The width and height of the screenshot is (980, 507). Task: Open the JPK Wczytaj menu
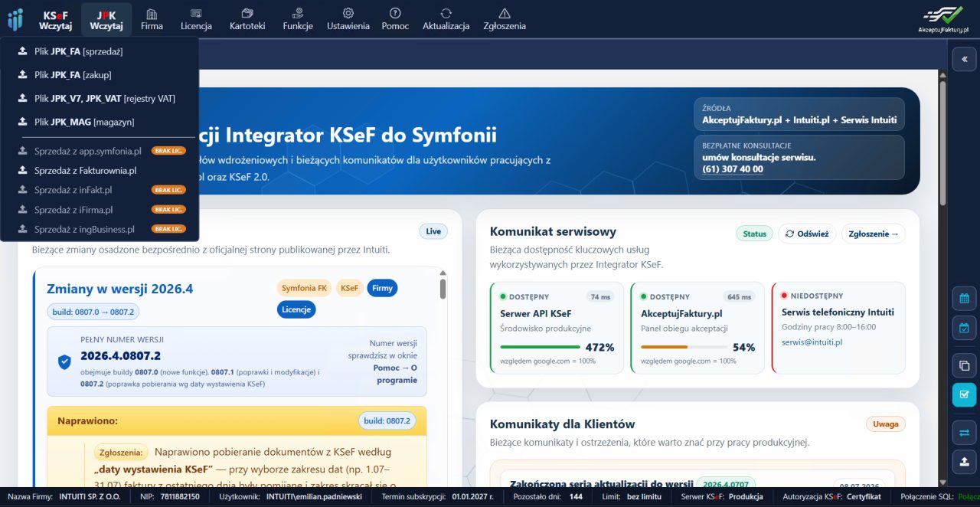tap(106, 19)
